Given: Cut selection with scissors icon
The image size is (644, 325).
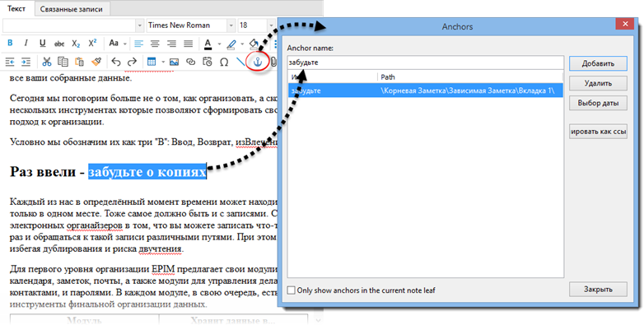Looking at the screenshot, I should click(47, 62).
